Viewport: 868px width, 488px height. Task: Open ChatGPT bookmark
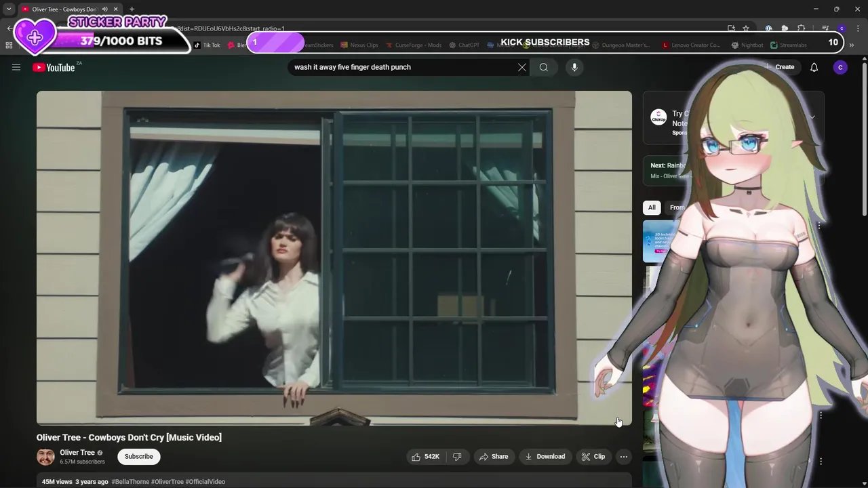click(x=465, y=45)
